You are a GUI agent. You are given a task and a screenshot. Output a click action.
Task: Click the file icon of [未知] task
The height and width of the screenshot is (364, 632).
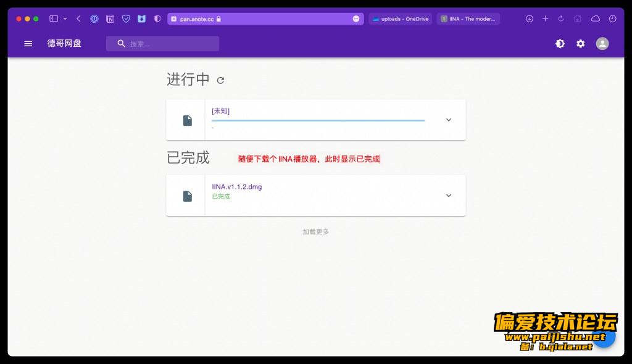(188, 120)
